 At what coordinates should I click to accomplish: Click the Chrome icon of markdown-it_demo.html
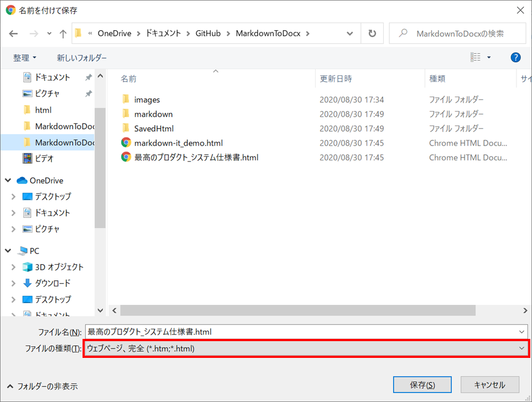point(126,142)
